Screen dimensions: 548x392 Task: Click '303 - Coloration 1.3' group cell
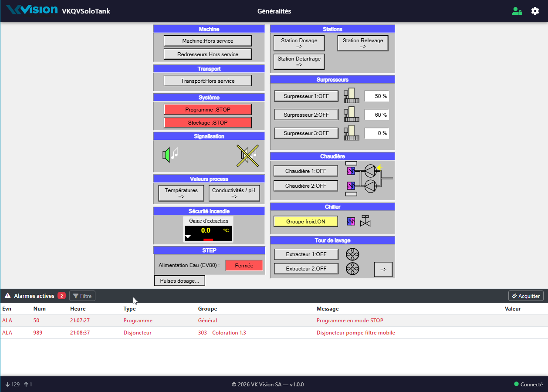222,333
